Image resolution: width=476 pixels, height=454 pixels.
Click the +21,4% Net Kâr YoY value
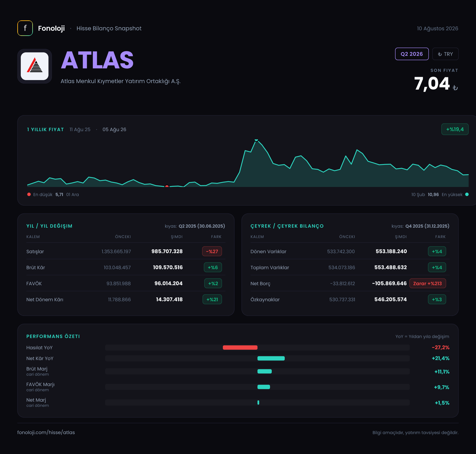pyautogui.click(x=441, y=358)
